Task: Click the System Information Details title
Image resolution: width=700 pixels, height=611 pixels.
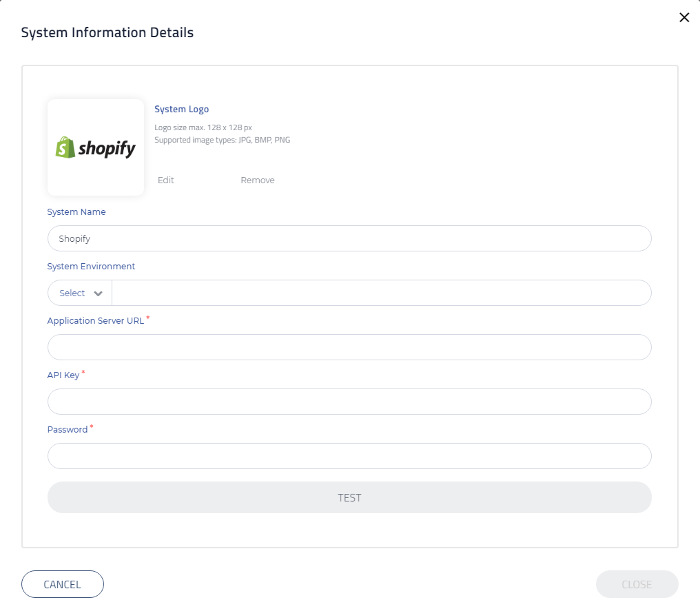Action: click(107, 32)
